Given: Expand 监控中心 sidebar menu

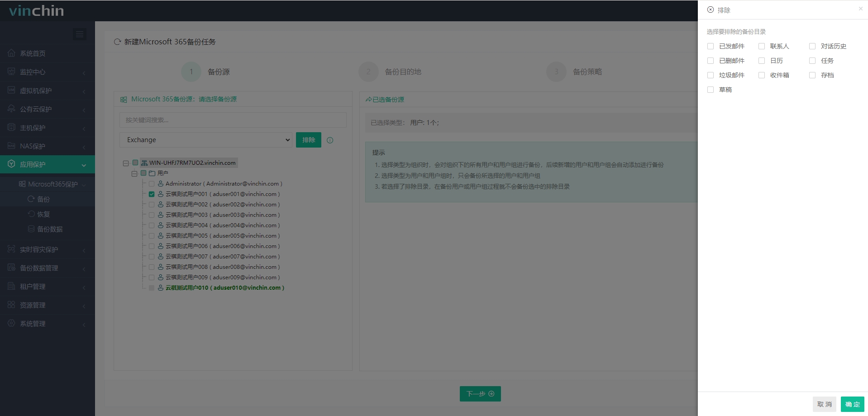Looking at the screenshot, I should [x=48, y=72].
